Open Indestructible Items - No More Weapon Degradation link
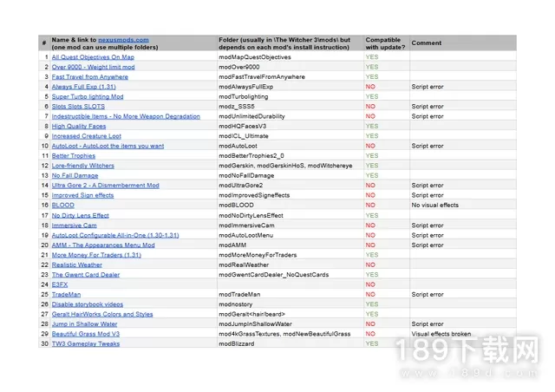This screenshot has height=392, width=555. point(126,116)
